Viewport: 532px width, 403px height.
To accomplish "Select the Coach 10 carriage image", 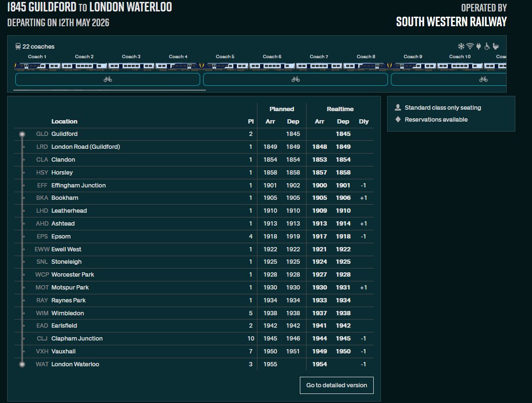I will [x=460, y=66].
